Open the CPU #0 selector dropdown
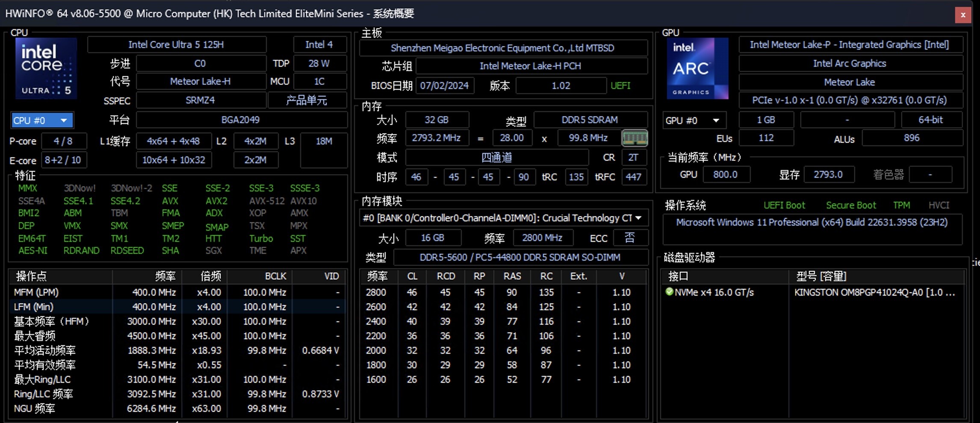 pyautogui.click(x=42, y=120)
